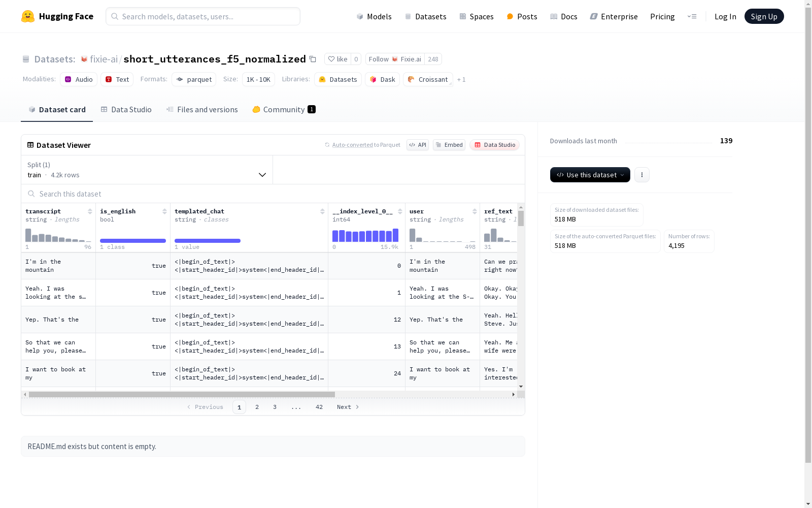
Task: Sort the __index_level_0__ column
Action: click(400, 211)
